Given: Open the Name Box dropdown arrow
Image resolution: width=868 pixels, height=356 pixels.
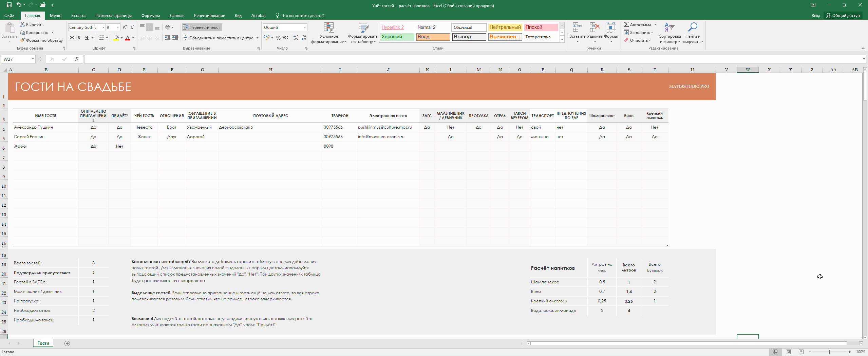Looking at the screenshot, I should pyautogui.click(x=33, y=59).
